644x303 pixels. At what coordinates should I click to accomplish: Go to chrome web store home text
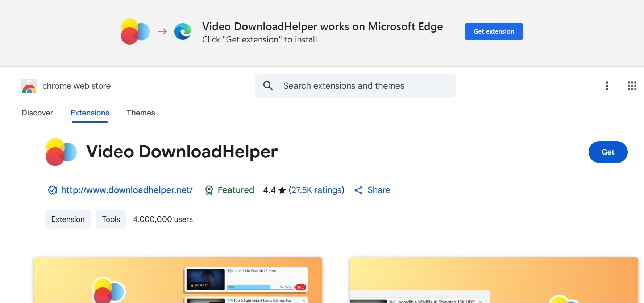[x=76, y=86]
